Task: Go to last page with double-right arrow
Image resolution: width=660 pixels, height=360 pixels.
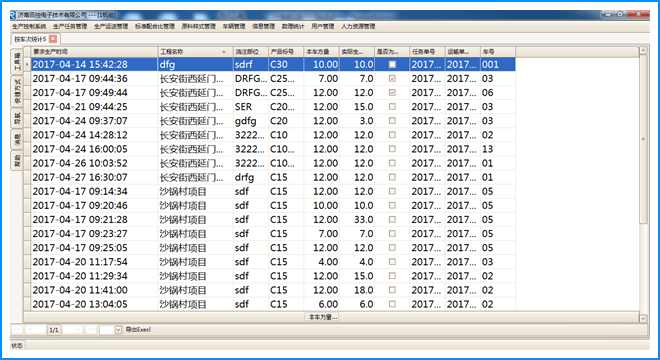Action: 91,330
